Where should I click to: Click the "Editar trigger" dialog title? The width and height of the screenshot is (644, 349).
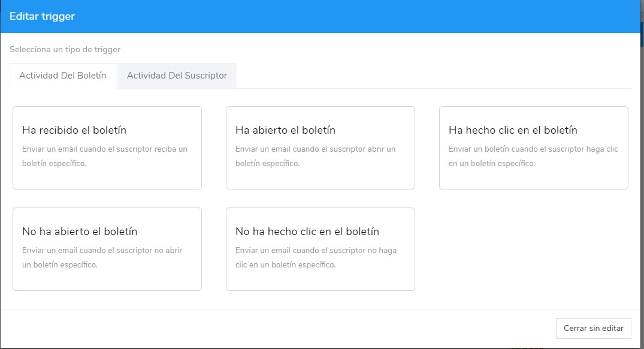(x=43, y=16)
